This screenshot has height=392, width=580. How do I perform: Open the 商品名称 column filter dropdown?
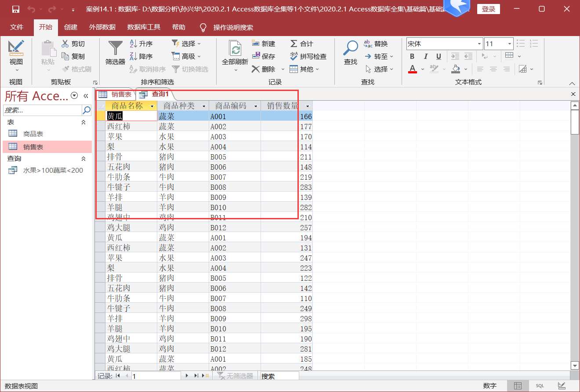tap(152, 106)
